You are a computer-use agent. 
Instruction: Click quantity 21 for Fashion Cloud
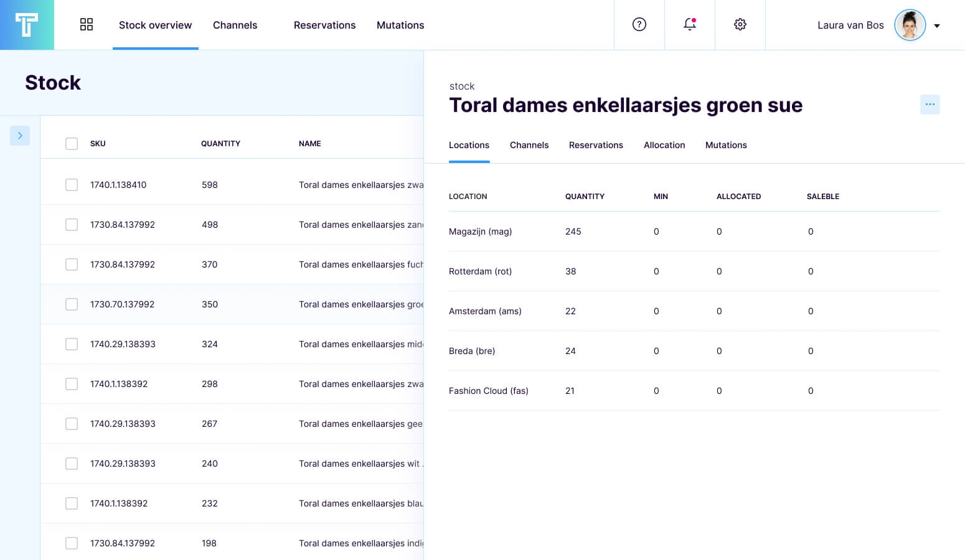570,391
